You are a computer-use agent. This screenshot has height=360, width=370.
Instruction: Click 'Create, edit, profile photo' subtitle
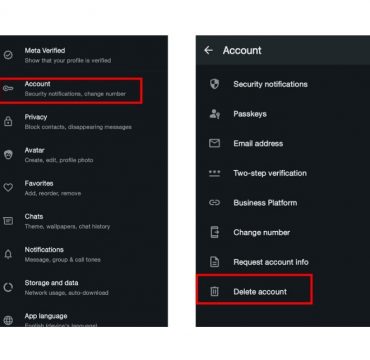coord(59,160)
